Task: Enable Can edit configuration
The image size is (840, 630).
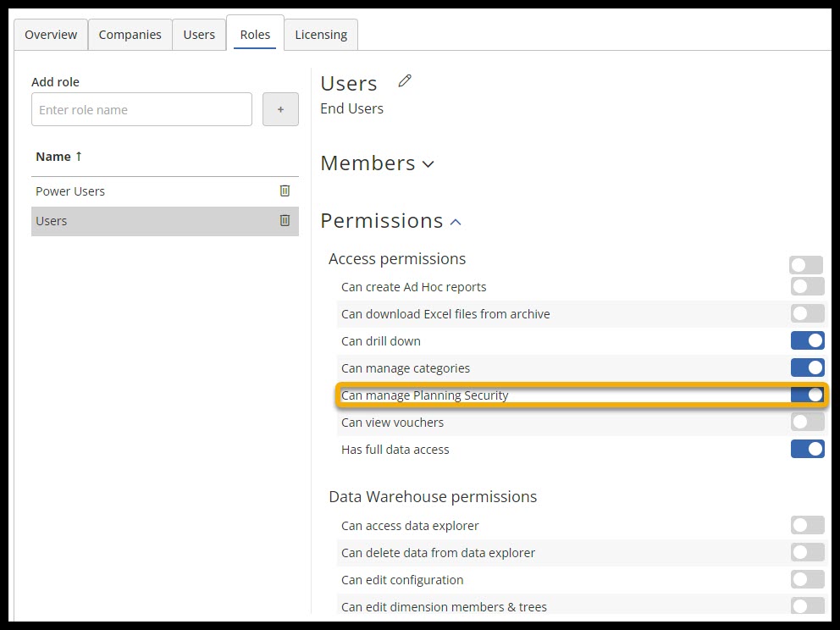Action: tap(807, 580)
